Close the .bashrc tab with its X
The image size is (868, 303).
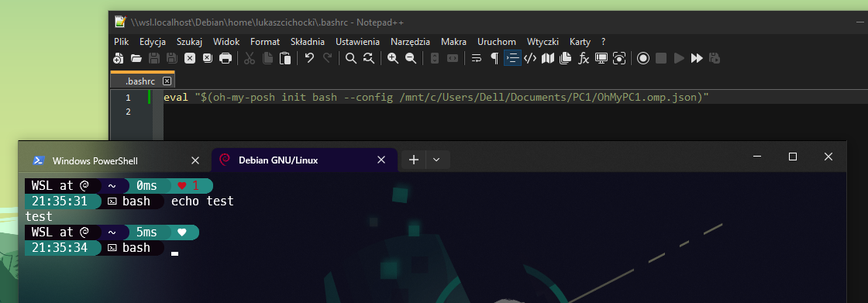(167, 81)
